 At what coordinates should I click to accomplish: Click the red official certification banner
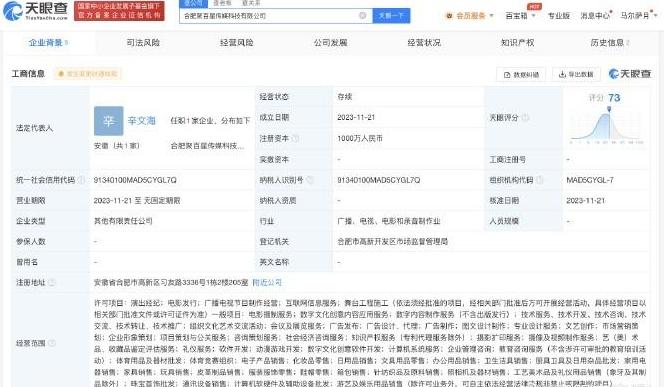119,11
